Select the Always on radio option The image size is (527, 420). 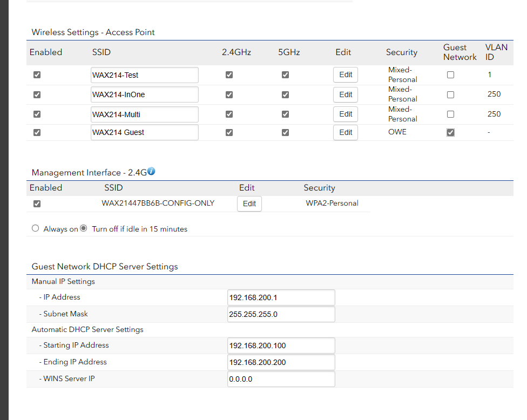(36, 228)
